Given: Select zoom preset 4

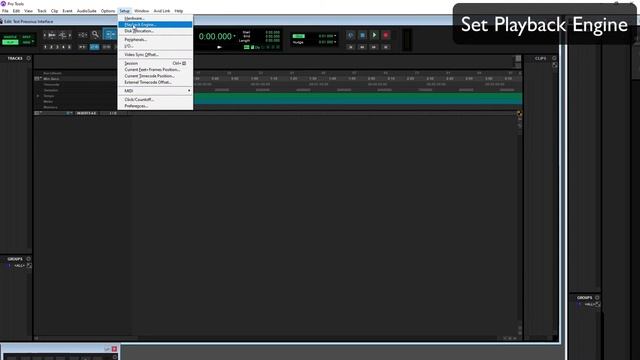Looking at the screenshot, I should (63, 47).
